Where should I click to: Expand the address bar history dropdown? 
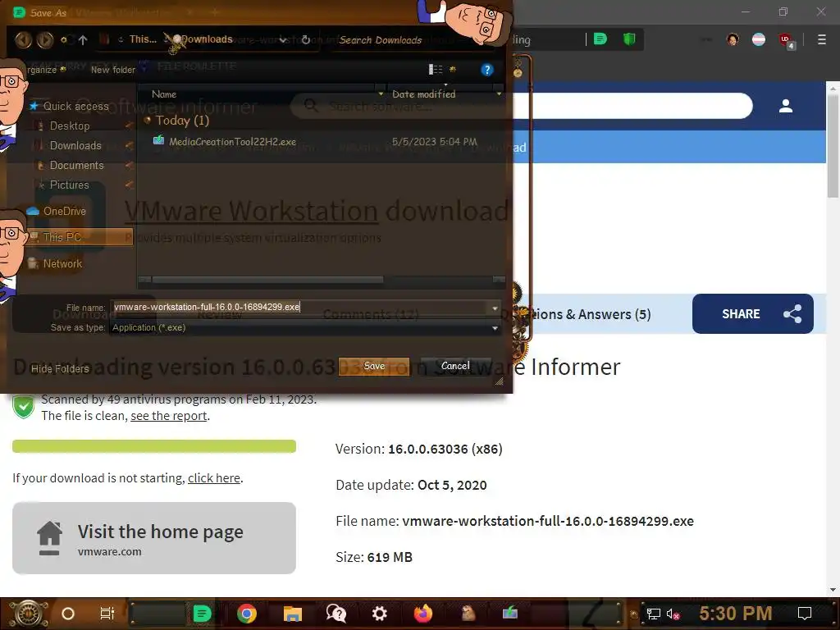pyautogui.click(x=283, y=39)
